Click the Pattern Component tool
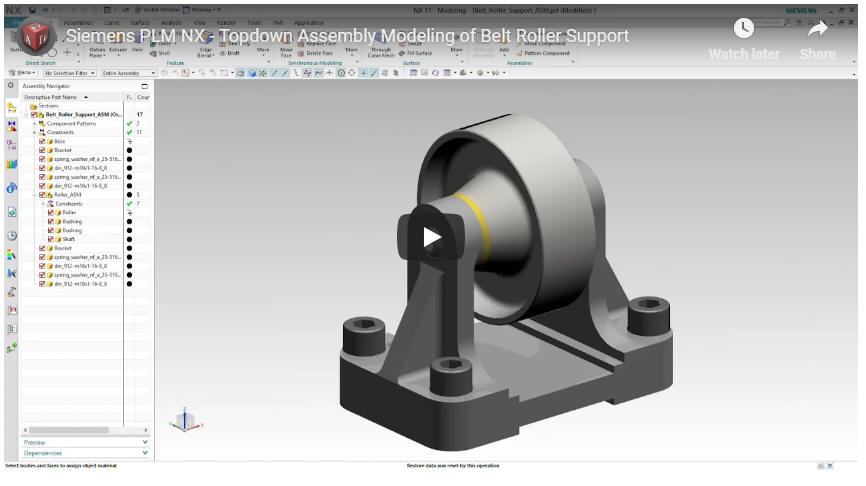The width and height of the screenshot is (866, 486). (543, 54)
